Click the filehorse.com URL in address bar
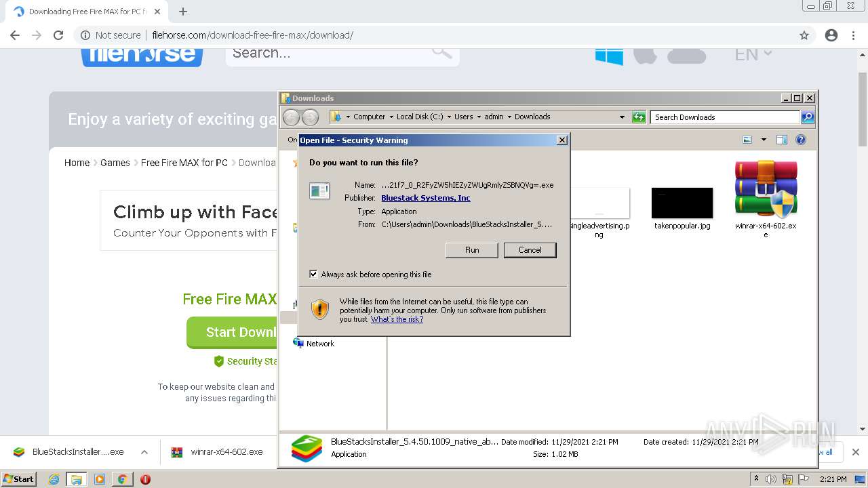 pyautogui.click(x=252, y=35)
